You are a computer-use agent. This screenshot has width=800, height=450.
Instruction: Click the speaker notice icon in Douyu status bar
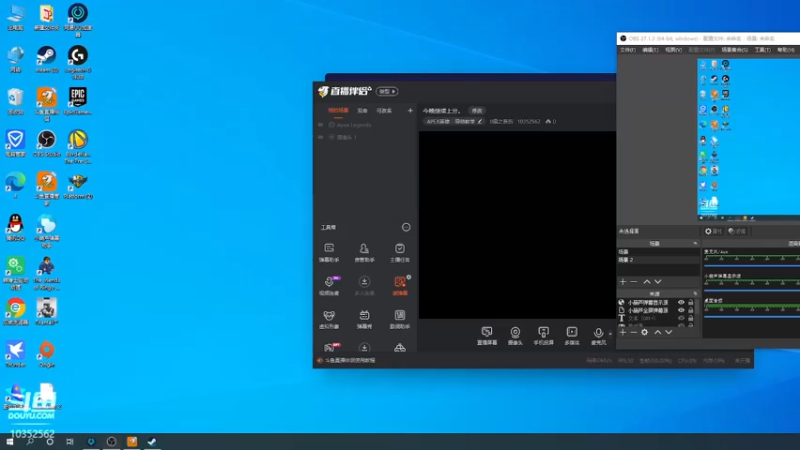[x=320, y=360]
